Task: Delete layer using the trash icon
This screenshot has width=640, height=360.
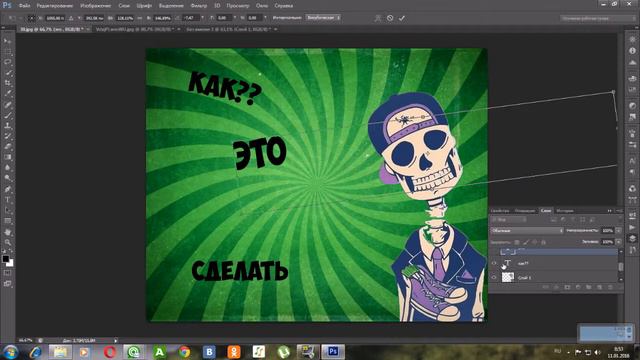Action: point(610,287)
